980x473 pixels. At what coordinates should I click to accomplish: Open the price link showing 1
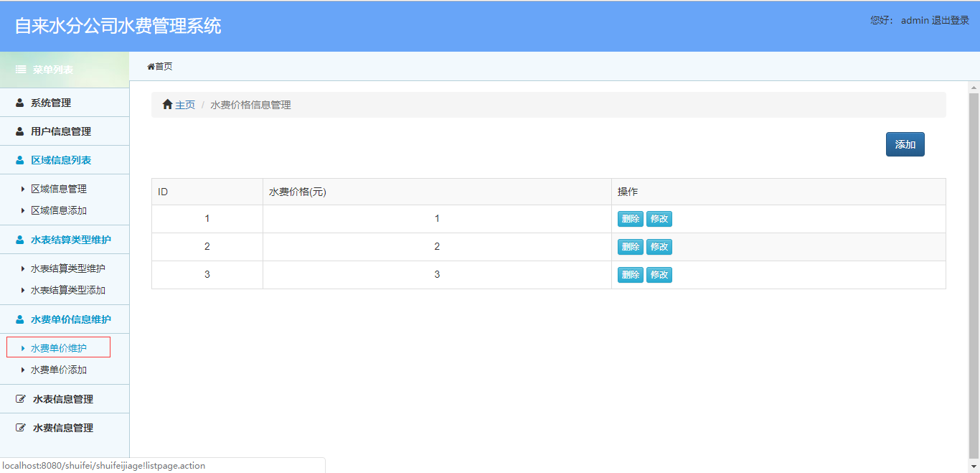[x=437, y=218]
